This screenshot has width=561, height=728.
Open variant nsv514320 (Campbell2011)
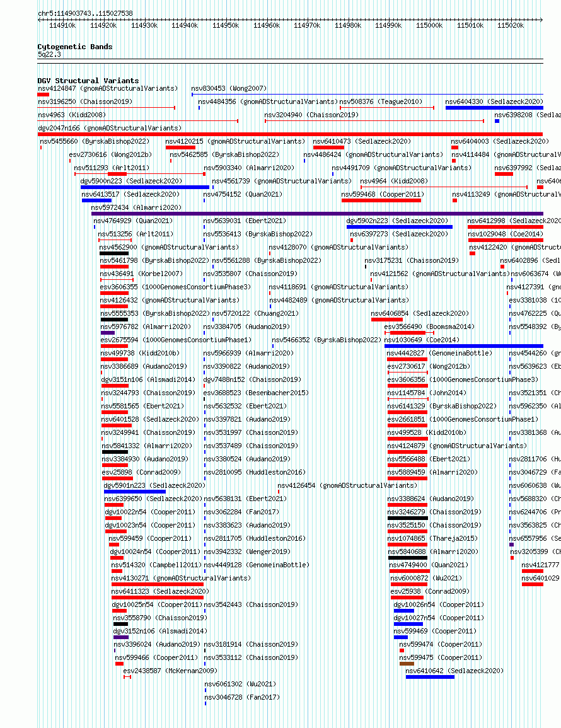tap(157, 565)
